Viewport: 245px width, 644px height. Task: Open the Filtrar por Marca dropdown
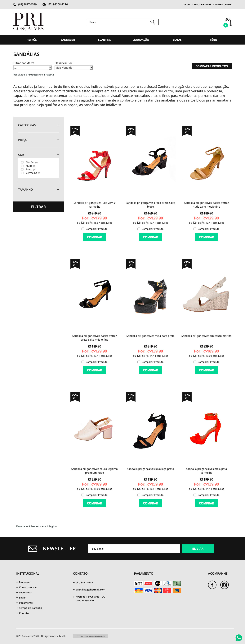click(32, 67)
